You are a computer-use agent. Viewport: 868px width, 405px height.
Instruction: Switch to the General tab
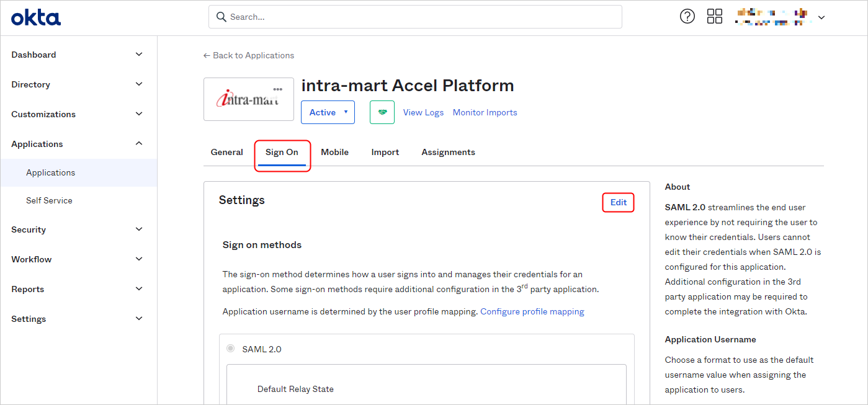click(227, 152)
